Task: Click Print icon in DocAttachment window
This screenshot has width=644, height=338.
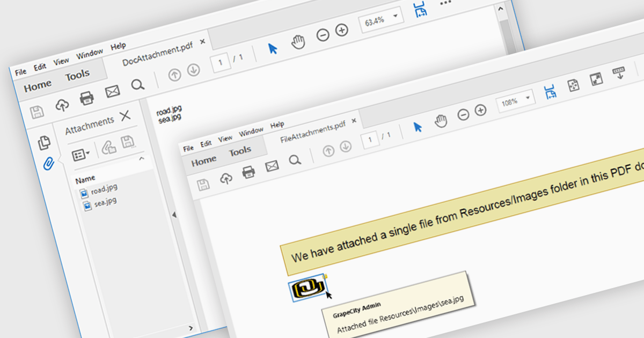Action: (87, 99)
